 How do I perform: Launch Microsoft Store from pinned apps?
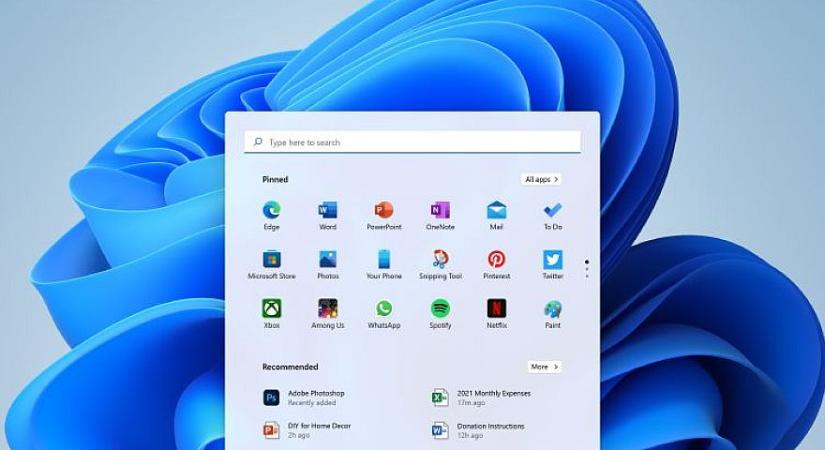point(271,259)
